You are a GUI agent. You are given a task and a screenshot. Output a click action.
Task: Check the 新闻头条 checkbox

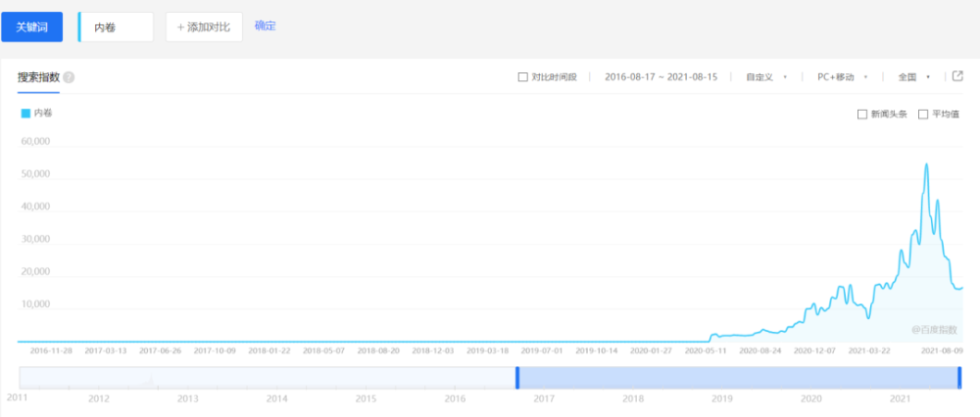tap(861, 115)
